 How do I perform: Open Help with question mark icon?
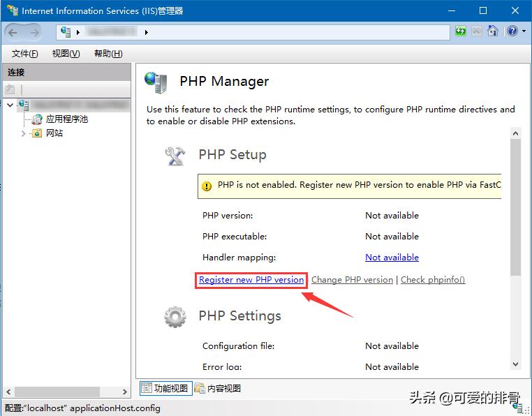[x=512, y=31]
